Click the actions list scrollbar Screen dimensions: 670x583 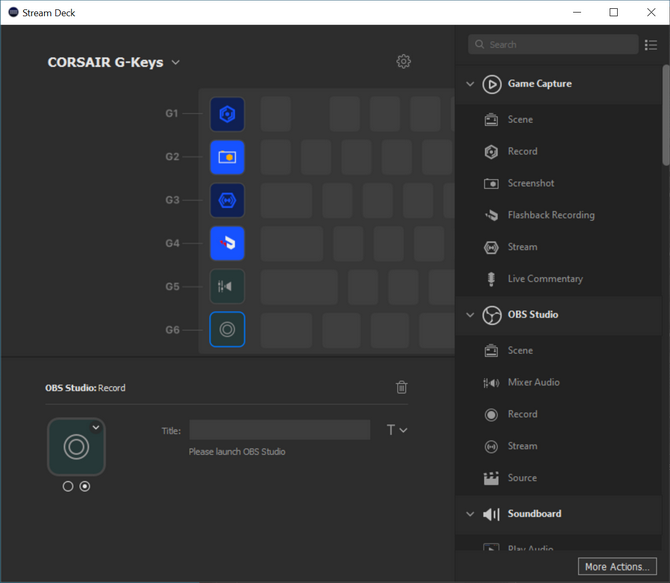(x=666, y=115)
